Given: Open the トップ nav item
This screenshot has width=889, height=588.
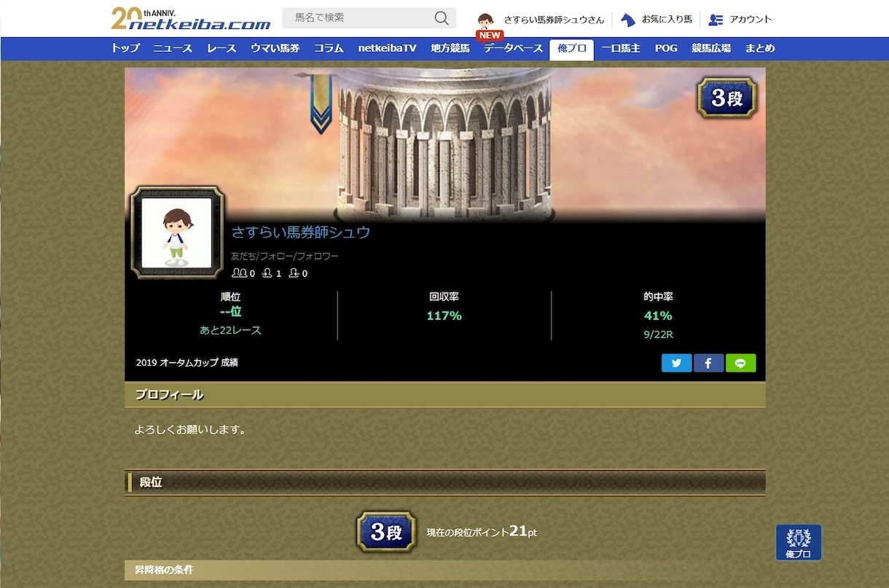Looking at the screenshot, I should click(x=125, y=48).
